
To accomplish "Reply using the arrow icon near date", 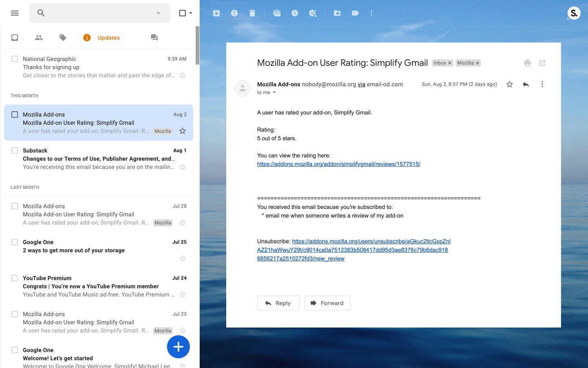I will [526, 84].
